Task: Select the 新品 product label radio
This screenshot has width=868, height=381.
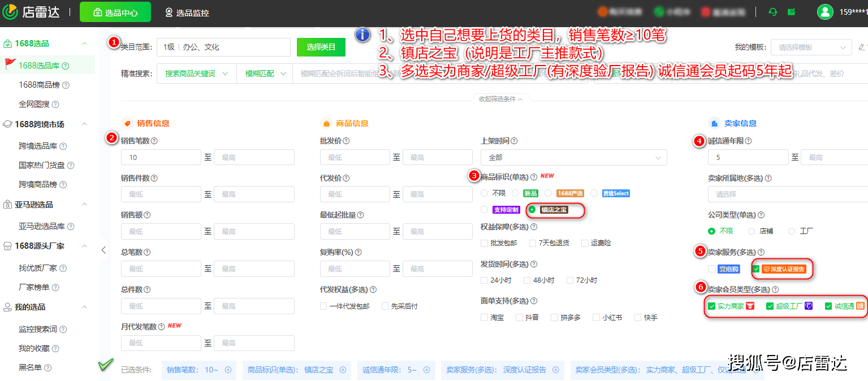Action: [x=515, y=193]
